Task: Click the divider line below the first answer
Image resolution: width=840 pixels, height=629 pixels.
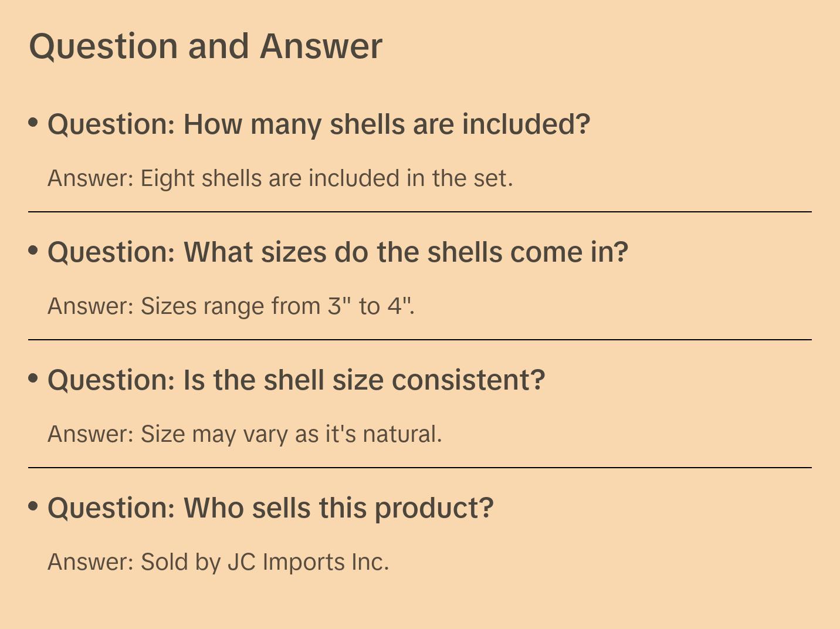Action: (420, 212)
